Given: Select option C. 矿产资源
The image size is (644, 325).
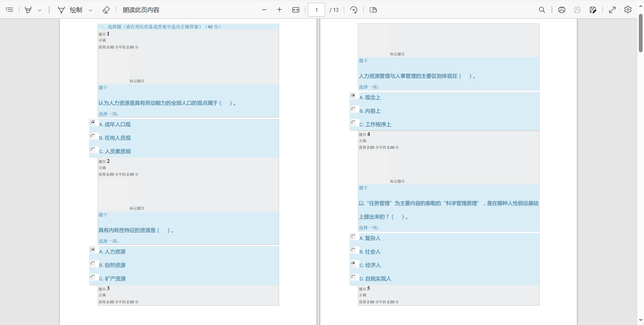Looking at the screenshot, I should (93, 277).
